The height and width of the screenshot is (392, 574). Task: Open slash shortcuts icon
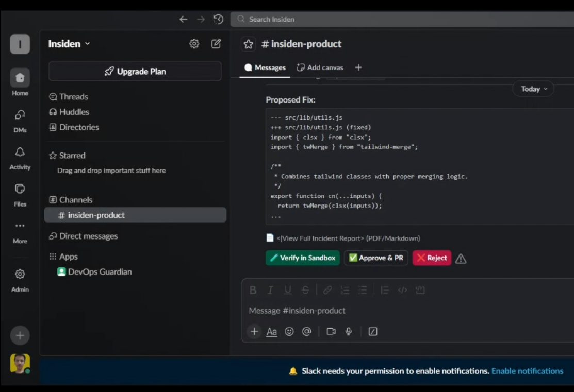pos(373,331)
